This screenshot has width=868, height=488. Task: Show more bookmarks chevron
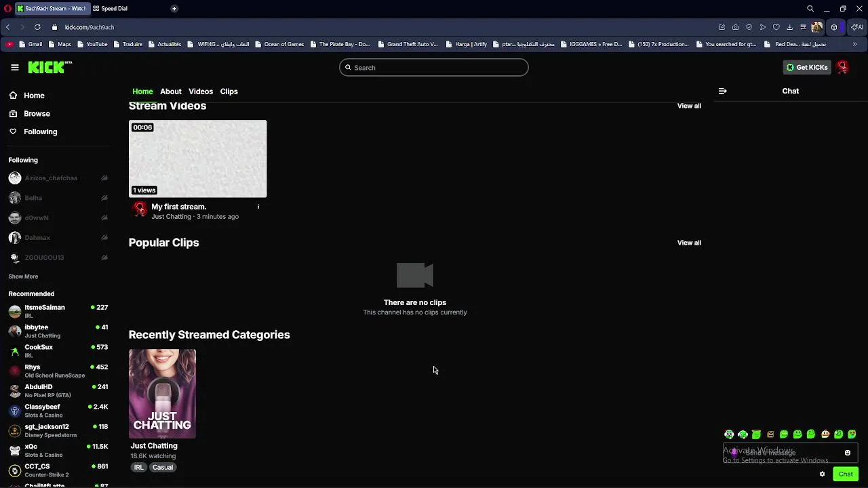[x=854, y=44]
